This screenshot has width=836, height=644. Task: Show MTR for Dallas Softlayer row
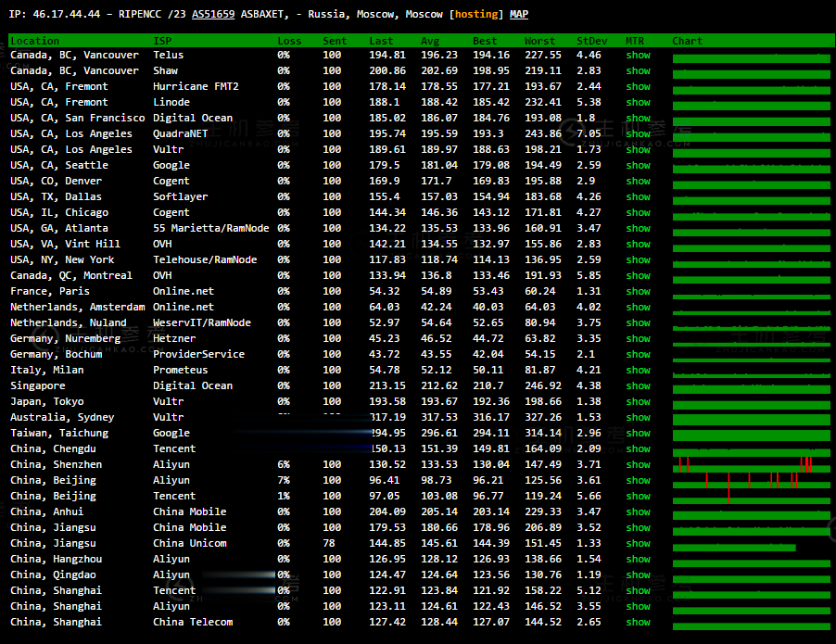coord(639,196)
